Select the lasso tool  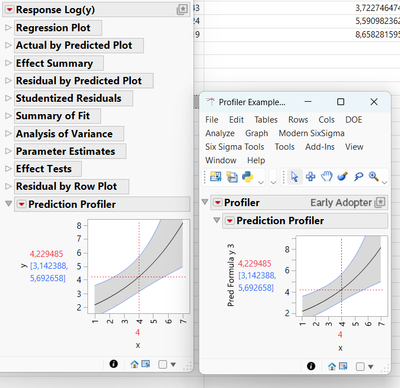[359, 176]
